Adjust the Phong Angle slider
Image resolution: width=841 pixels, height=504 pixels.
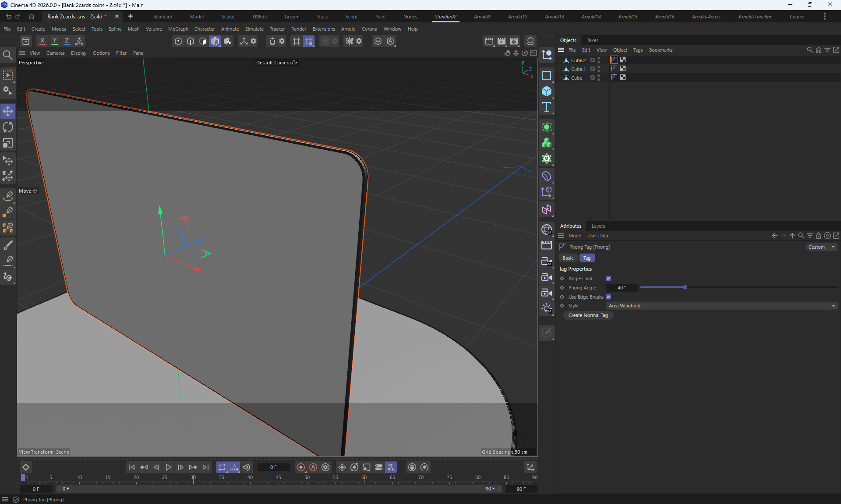(x=685, y=288)
